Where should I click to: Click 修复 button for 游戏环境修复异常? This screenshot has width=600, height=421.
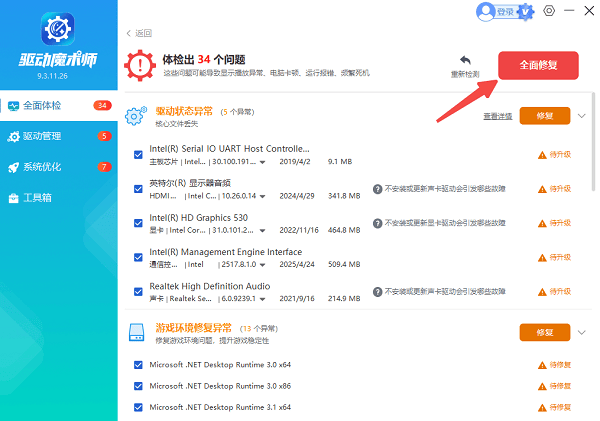[x=545, y=333]
